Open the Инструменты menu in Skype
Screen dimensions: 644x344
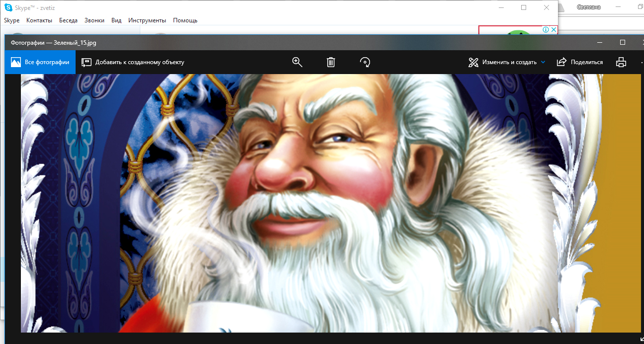coord(147,20)
